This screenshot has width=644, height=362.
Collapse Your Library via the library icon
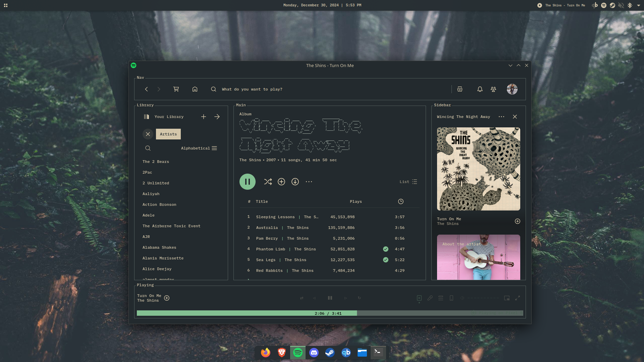click(x=146, y=117)
